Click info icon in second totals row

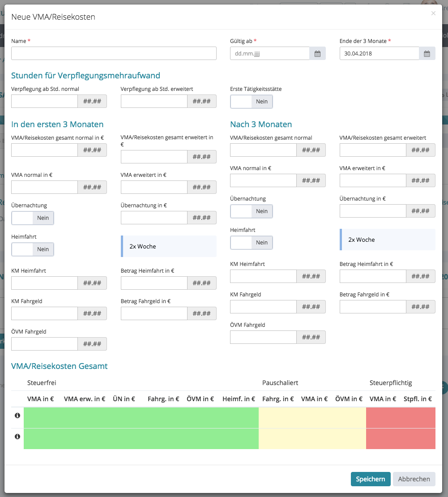17,437
